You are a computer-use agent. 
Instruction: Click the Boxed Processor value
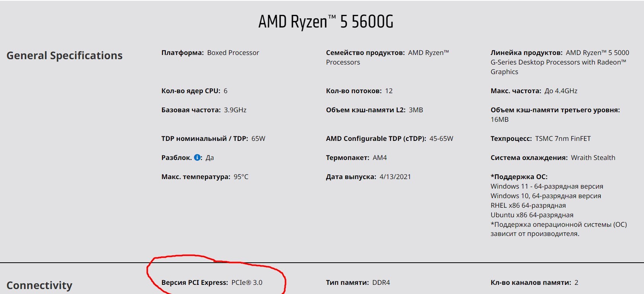(x=233, y=53)
